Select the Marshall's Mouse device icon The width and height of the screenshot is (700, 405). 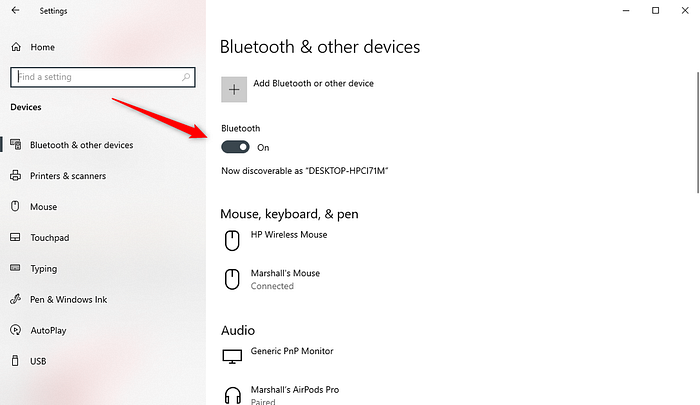point(232,280)
